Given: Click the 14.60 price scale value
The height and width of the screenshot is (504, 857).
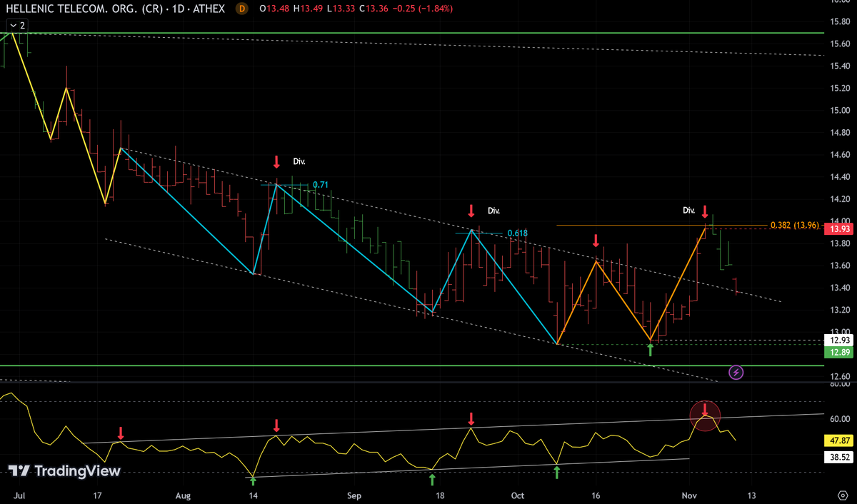Looking at the screenshot, I should click(840, 155).
